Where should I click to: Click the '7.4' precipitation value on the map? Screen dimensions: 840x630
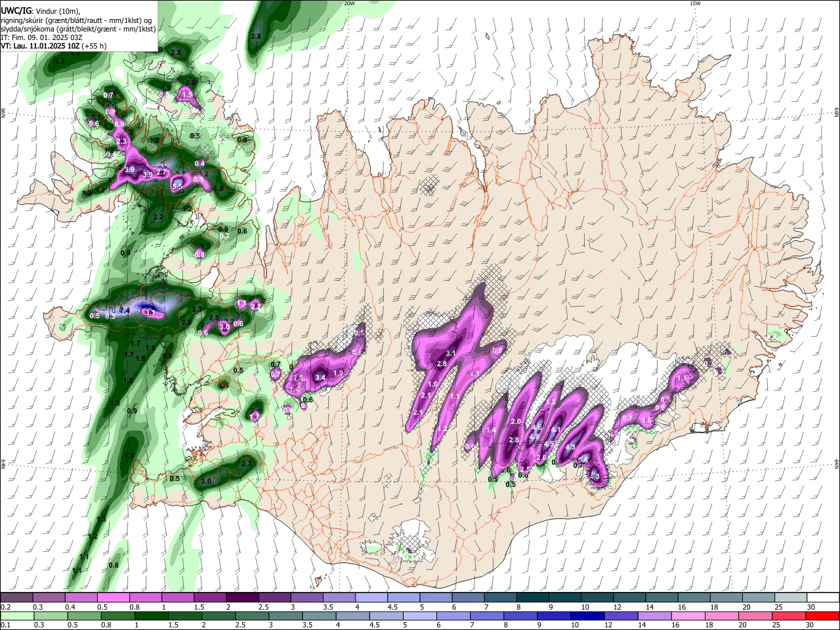[125, 309]
